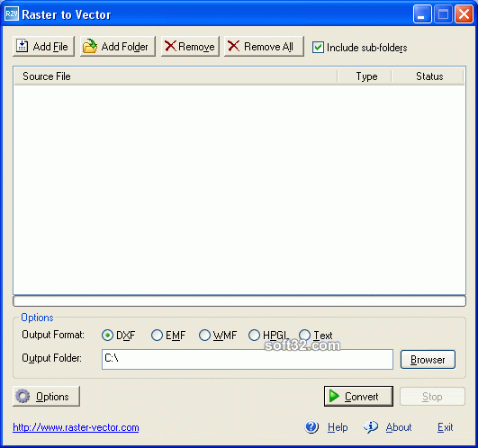Select Text output format
This screenshot has height=448, width=478.
304,335
